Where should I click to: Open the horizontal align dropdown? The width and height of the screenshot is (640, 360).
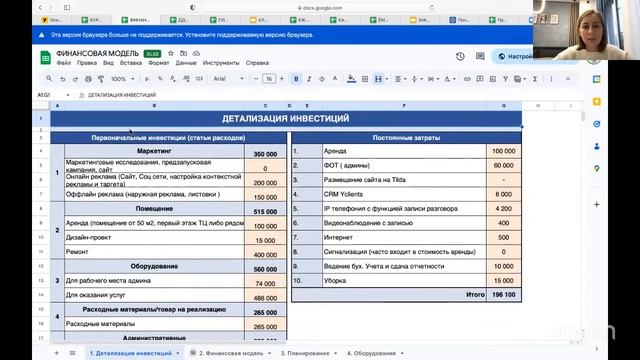(x=400, y=79)
